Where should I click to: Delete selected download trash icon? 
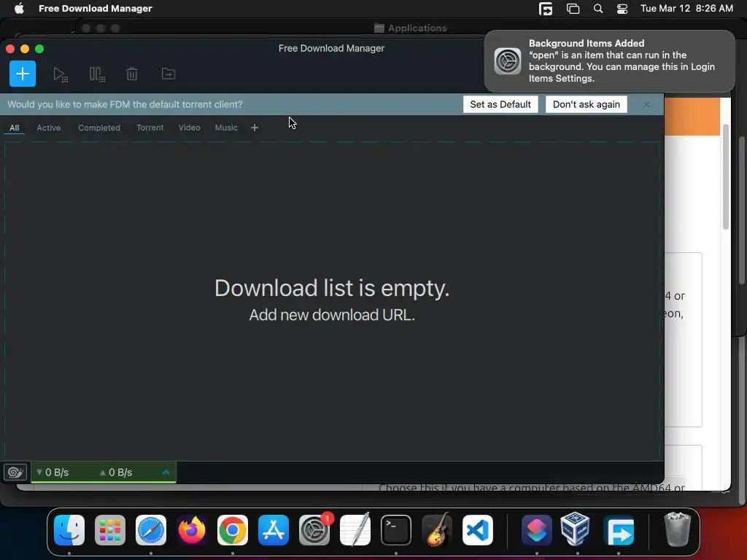[132, 74]
